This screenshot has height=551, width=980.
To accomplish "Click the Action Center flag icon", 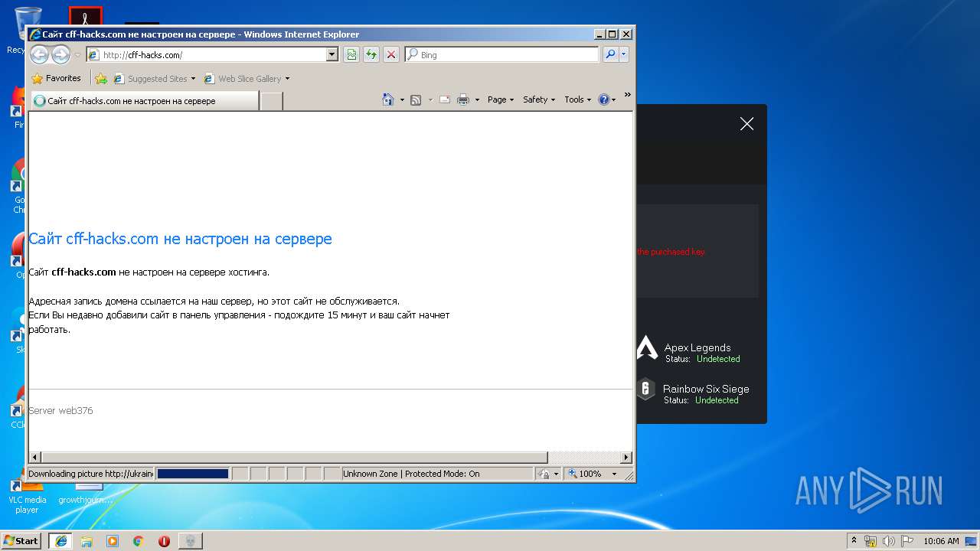I will (x=906, y=541).
